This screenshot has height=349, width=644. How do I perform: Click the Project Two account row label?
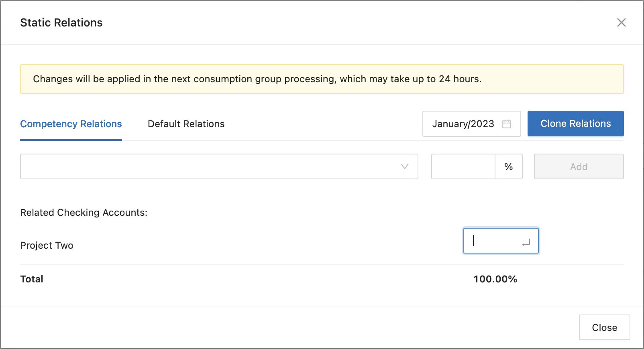(x=47, y=246)
